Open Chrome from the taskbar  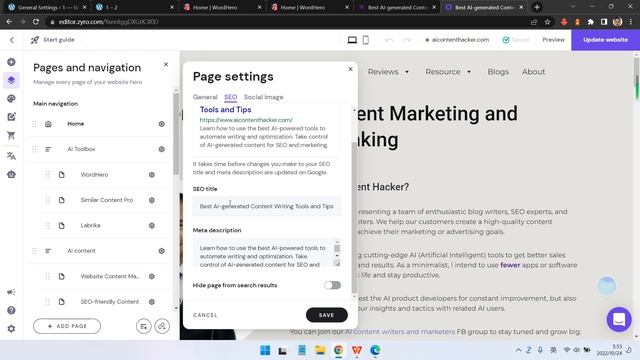[x=338, y=350]
